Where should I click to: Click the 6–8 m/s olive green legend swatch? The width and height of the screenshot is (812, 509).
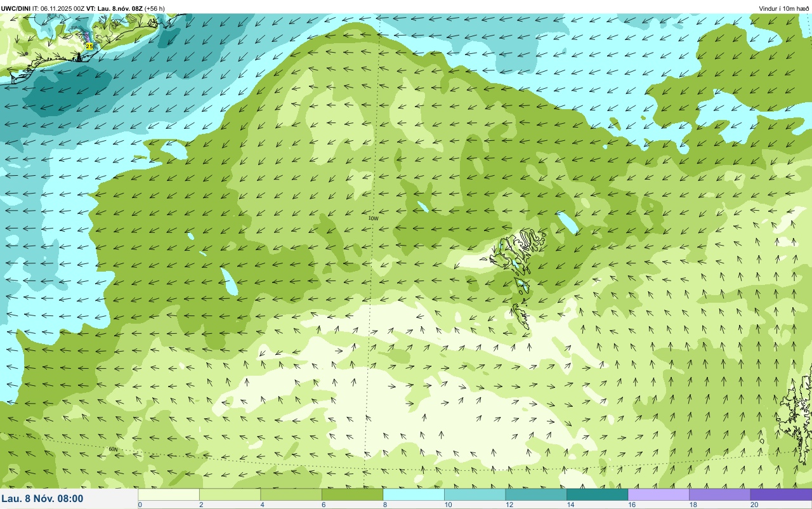(x=352, y=494)
